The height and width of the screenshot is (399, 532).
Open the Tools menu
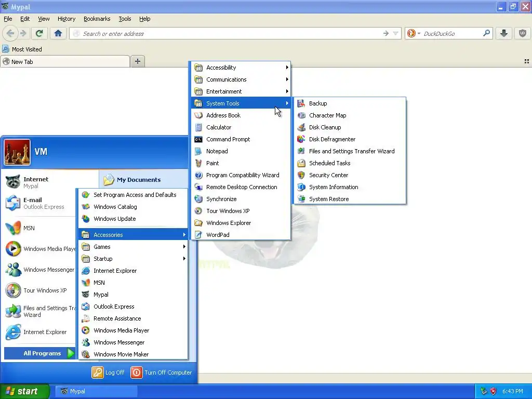click(125, 19)
